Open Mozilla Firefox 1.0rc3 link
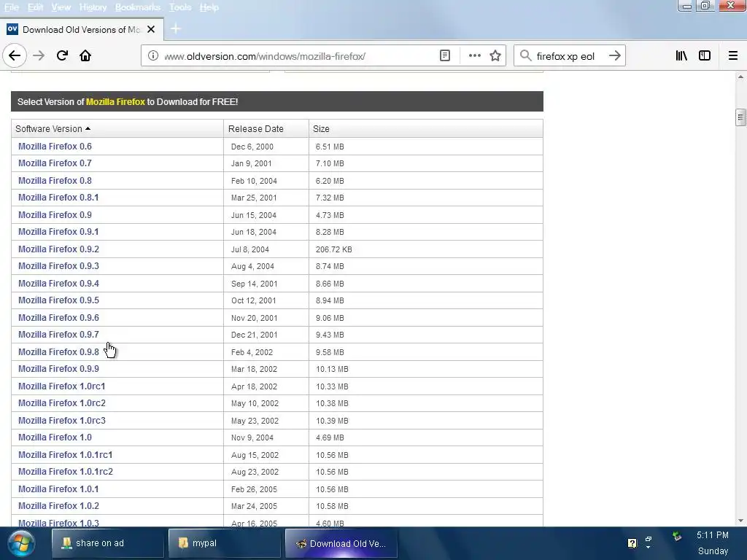This screenshot has width=747, height=560. pos(62,421)
